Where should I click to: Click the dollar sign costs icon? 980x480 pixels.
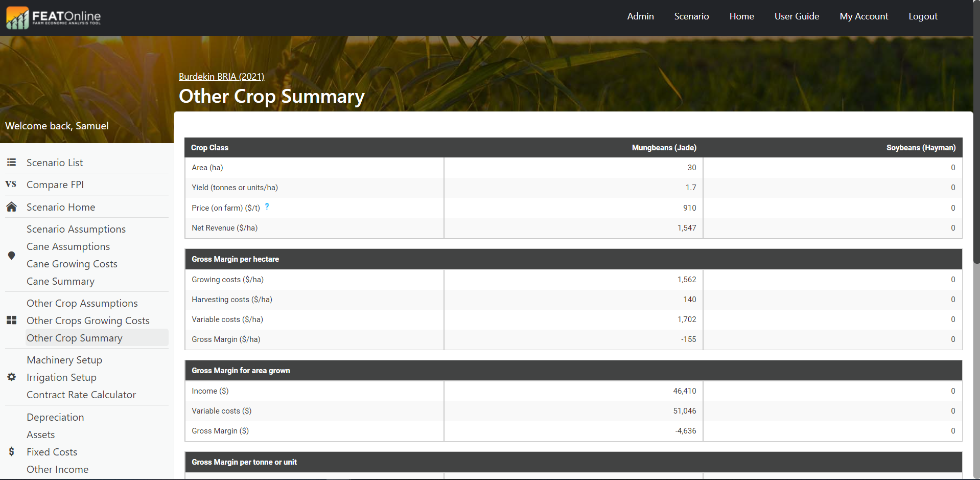[x=11, y=452]
